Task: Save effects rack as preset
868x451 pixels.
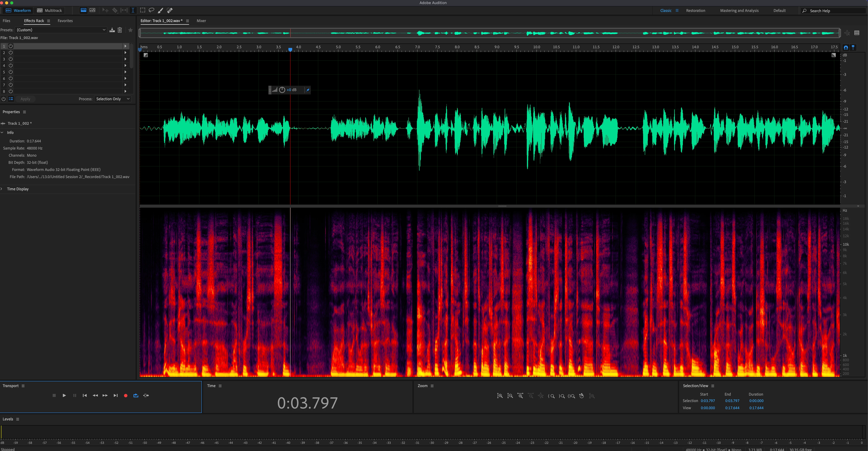Action: 112,30
